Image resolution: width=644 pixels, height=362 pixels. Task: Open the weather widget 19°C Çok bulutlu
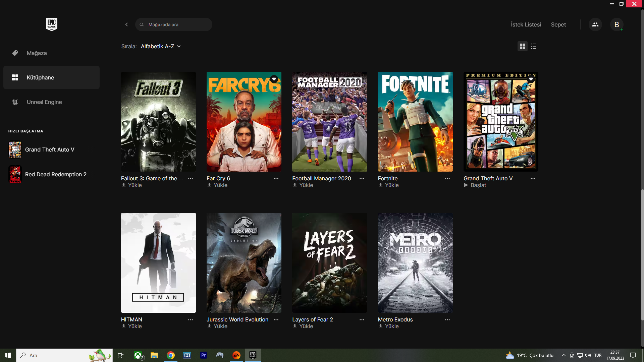tap(530, 355)
